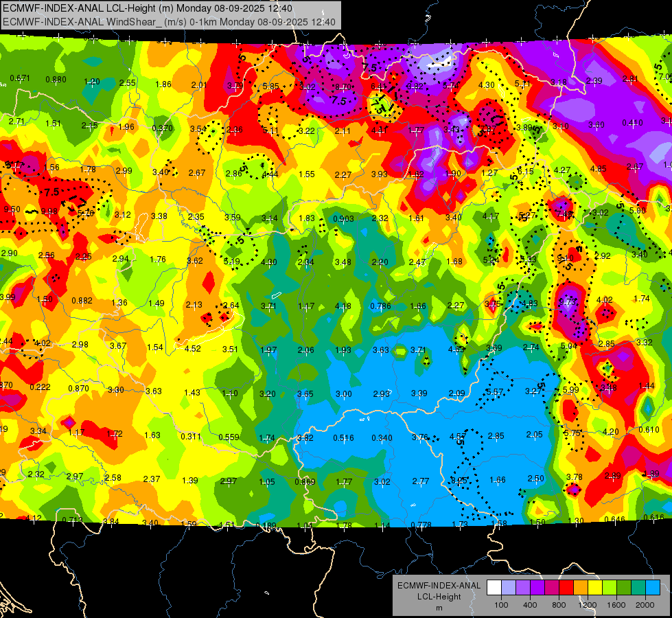Screen dimensions: 672x618
Task: Click the light lavender legend swatch
Action: [509, 588]
